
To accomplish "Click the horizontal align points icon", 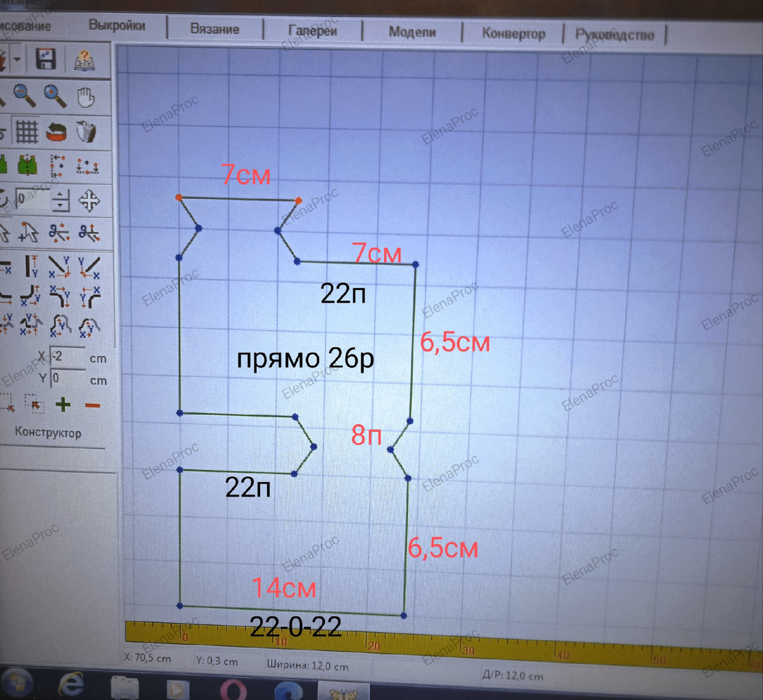I will [x=87, y=167].
